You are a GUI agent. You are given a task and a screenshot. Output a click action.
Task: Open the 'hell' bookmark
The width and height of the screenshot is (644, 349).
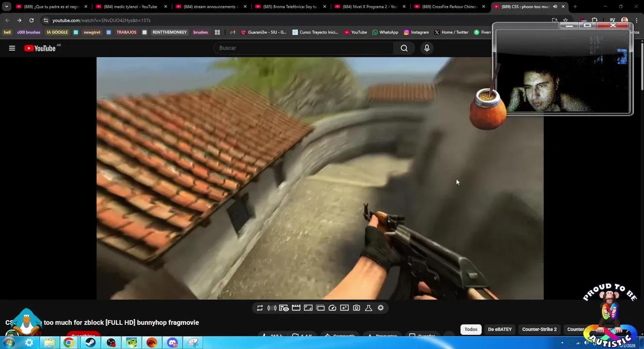pyautogui.click(x=7, y=32)
